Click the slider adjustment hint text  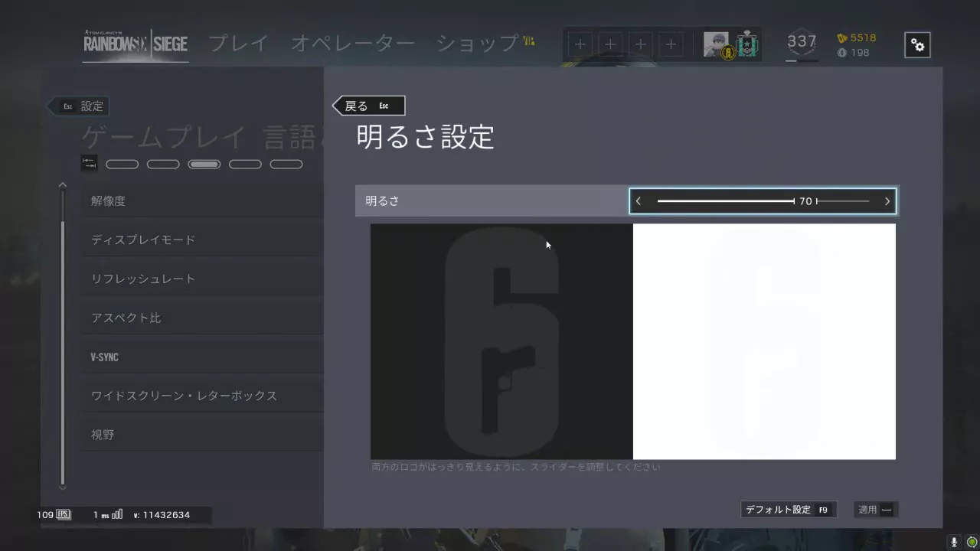(515, 467)
